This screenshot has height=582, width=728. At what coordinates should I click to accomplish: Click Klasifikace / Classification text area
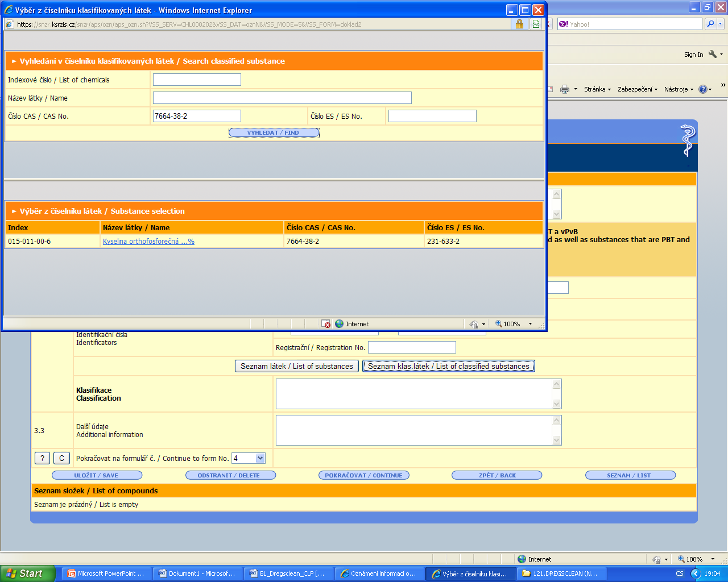414,394
